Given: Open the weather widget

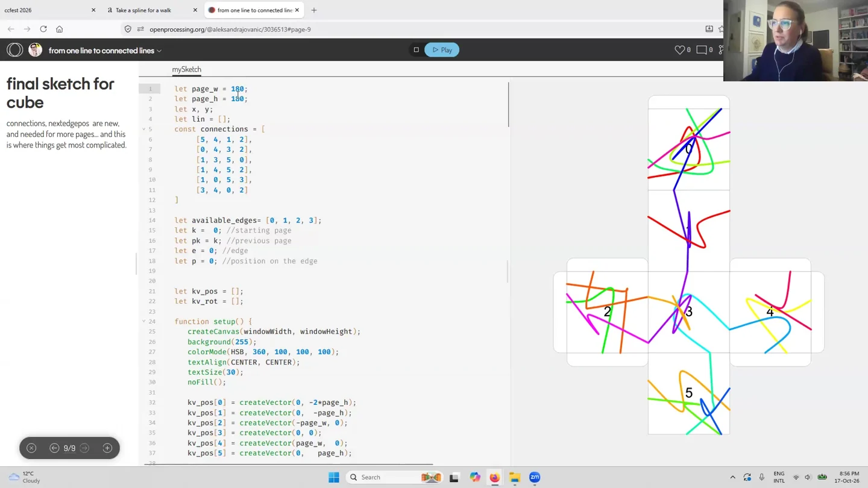Looking at the screenshot, I should [24, 477].
